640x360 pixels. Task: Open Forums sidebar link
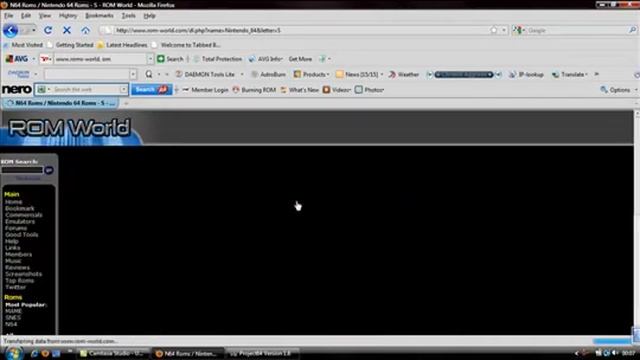16,228
